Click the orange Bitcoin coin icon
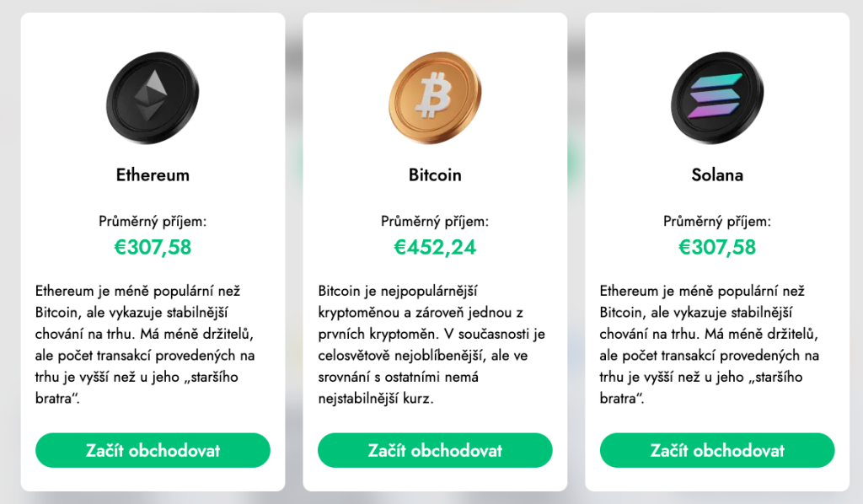Image resolution: width=863 pixels, height=504 pixels. [x=434, y=96]
